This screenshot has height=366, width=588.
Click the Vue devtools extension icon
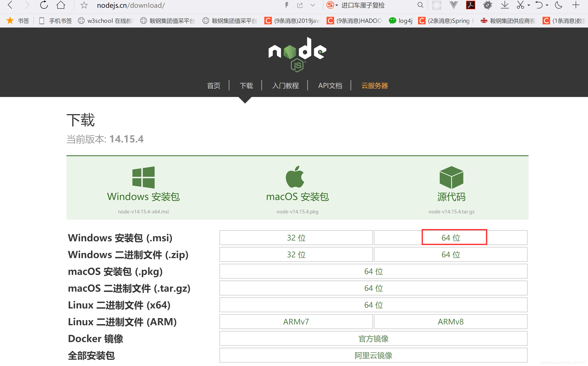tap(453, 5)
